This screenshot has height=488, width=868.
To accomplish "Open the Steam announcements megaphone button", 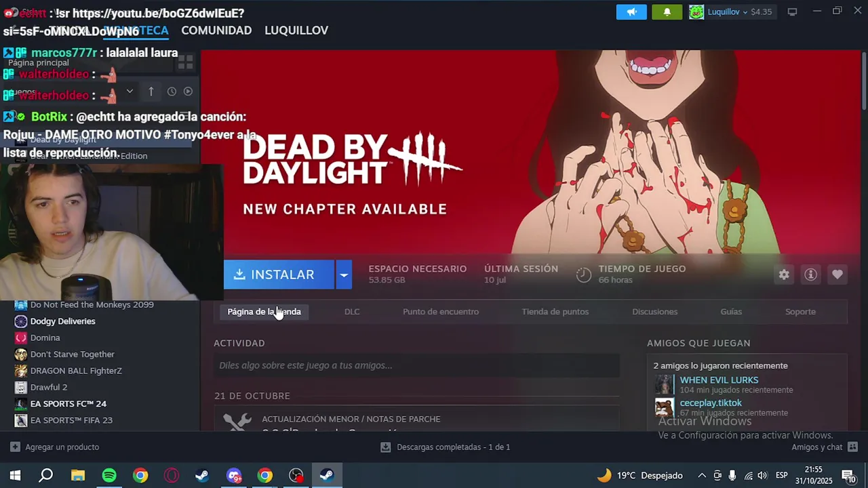I will (631, 12).
